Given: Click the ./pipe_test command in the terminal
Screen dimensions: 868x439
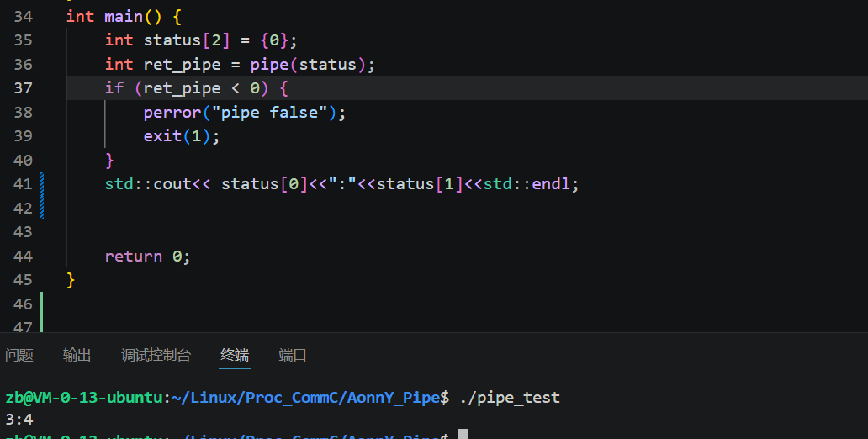Looking at the screenshot, I should pos(510,398).
